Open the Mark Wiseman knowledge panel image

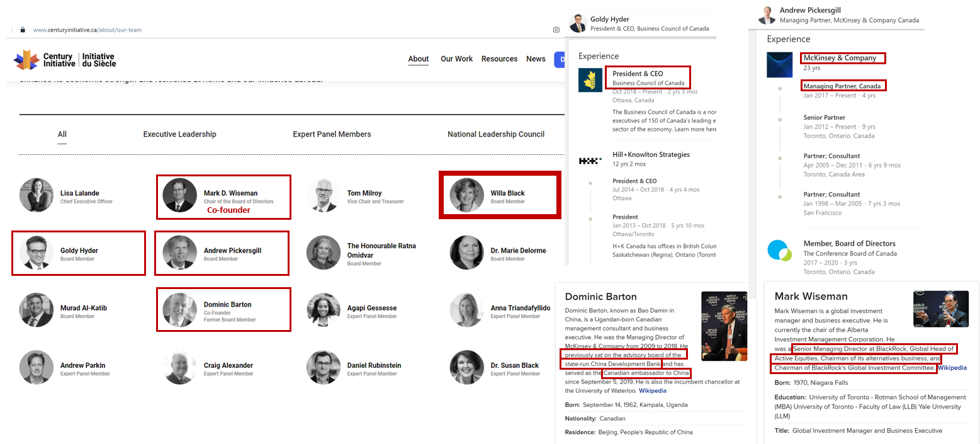click(942, 309)
